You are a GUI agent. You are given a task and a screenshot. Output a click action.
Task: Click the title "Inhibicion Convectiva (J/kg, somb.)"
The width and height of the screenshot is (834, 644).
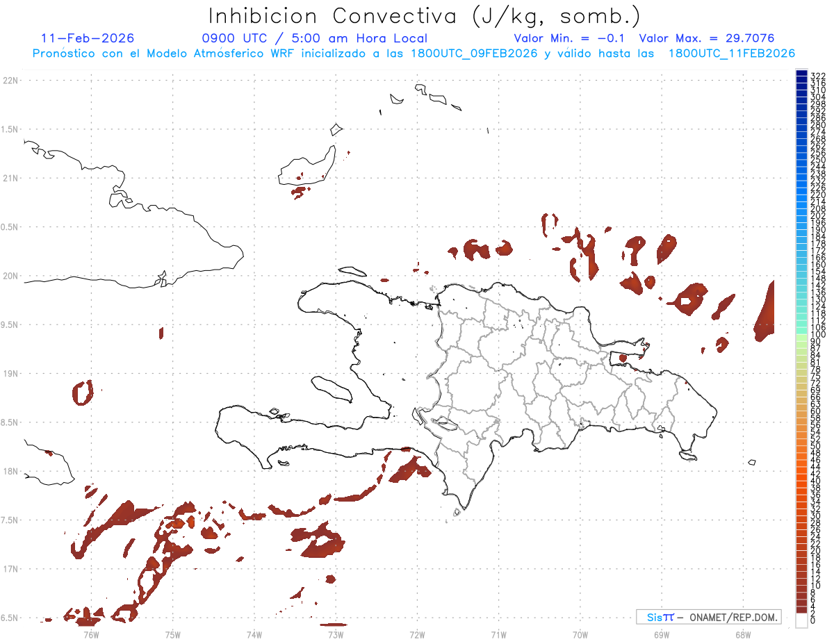(425, 16)
